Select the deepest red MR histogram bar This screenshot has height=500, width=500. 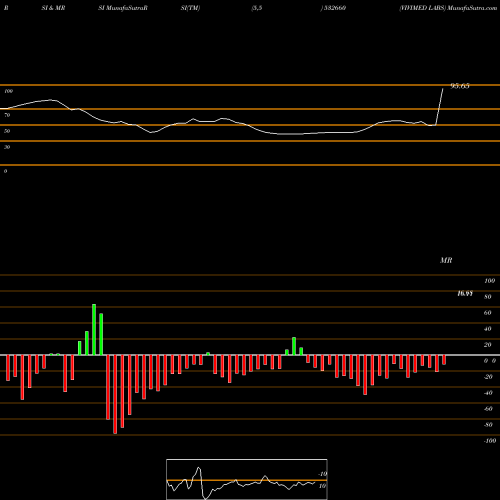(115, 394)
